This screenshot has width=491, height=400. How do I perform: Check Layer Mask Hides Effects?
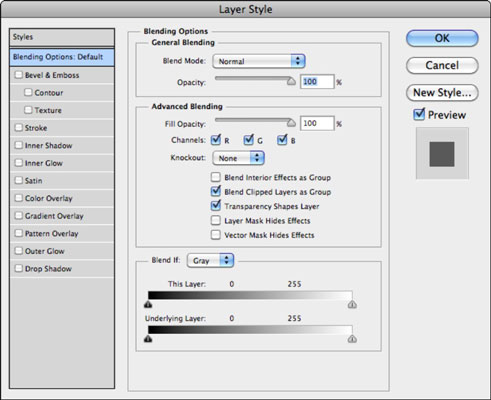[216, 220]
